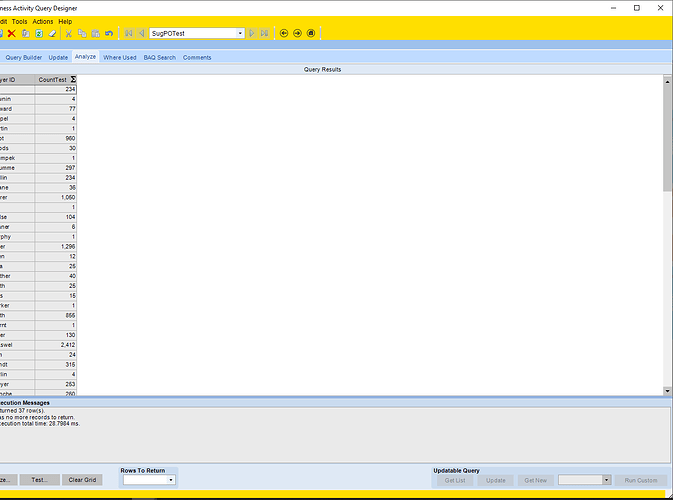Image resolution: width=673 pixels, height=500 pixels.
Task: Select the cell with value 77
Action: [56, 109]
